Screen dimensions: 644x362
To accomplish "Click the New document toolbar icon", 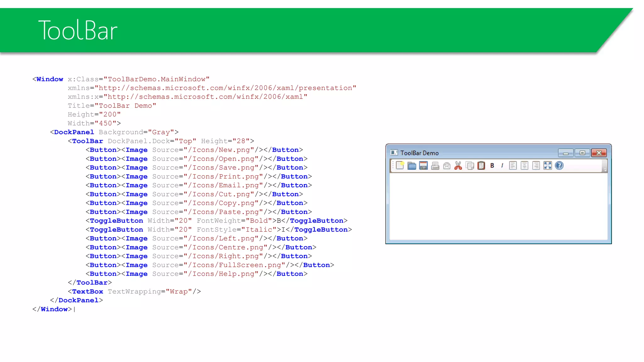I will 400,165.
